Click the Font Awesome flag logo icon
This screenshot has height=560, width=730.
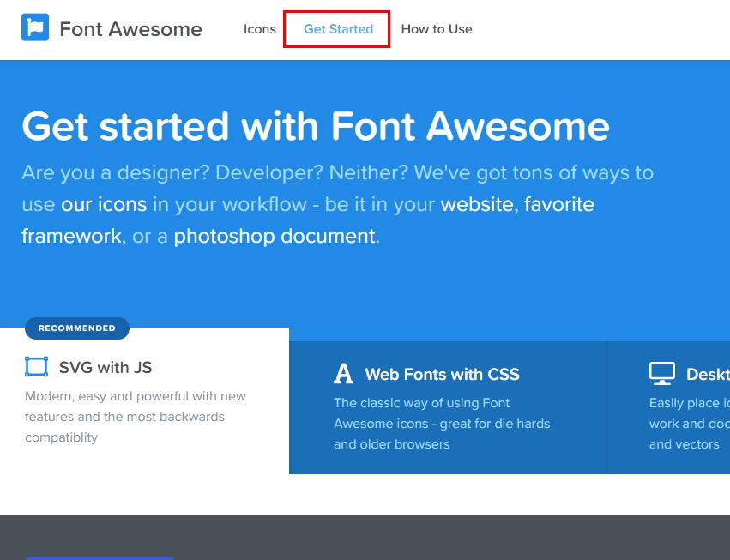[x=35, y=28]
